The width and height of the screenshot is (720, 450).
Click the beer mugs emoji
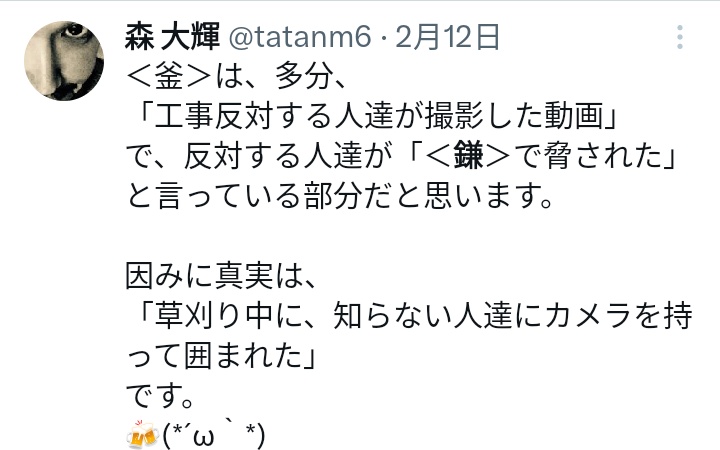[x=142, y=434]
